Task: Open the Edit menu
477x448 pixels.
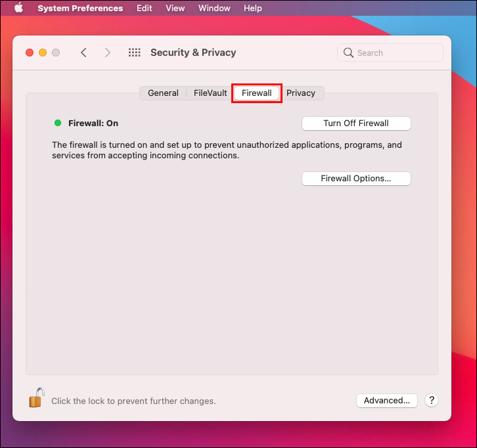Action: coord(144,9)
